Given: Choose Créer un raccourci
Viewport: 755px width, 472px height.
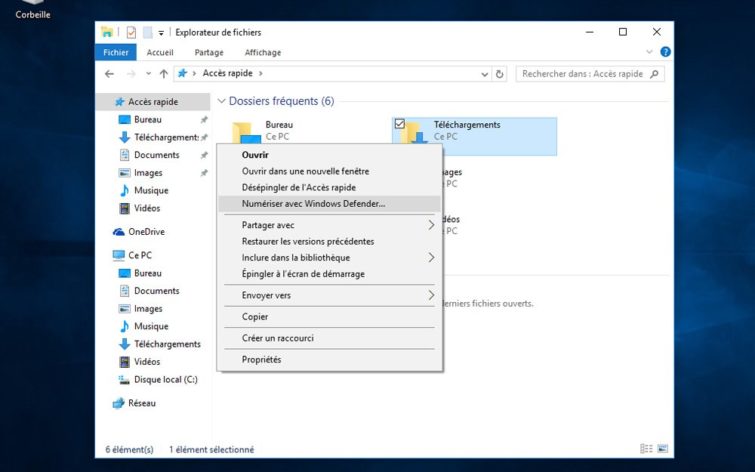Looking at the screenshot, I should coord(329,338).
